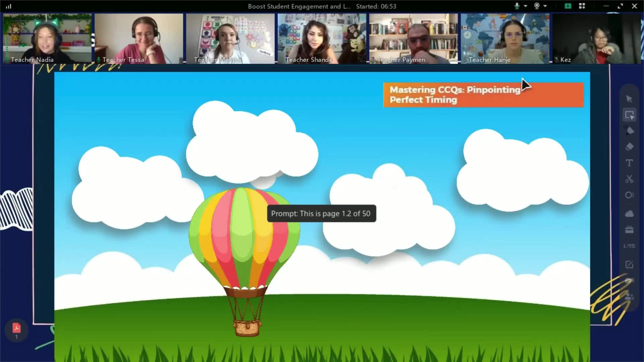Open the PDF courseware icon
Image resolution: width=644 pixels, height=362 pixels.
(16, 328)
